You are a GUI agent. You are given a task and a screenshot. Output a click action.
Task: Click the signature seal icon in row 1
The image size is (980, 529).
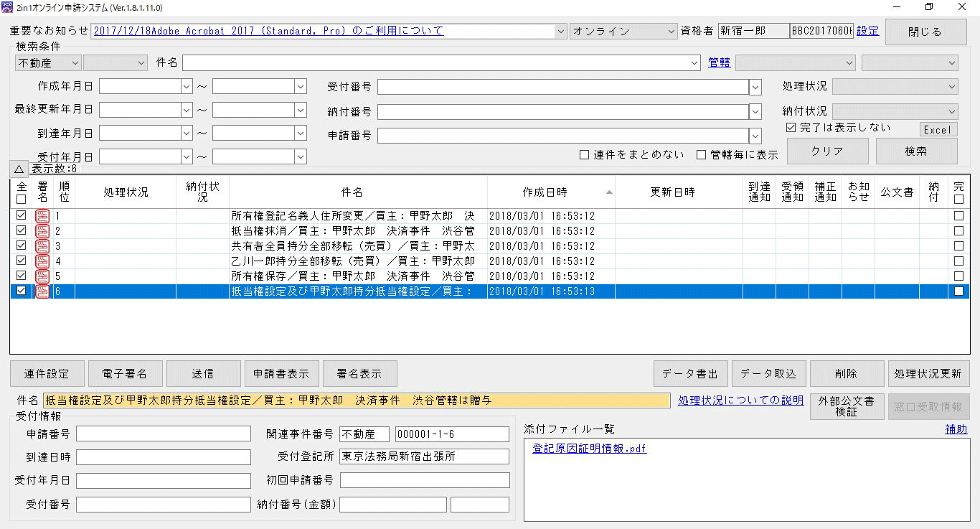[x=42, y=216]
